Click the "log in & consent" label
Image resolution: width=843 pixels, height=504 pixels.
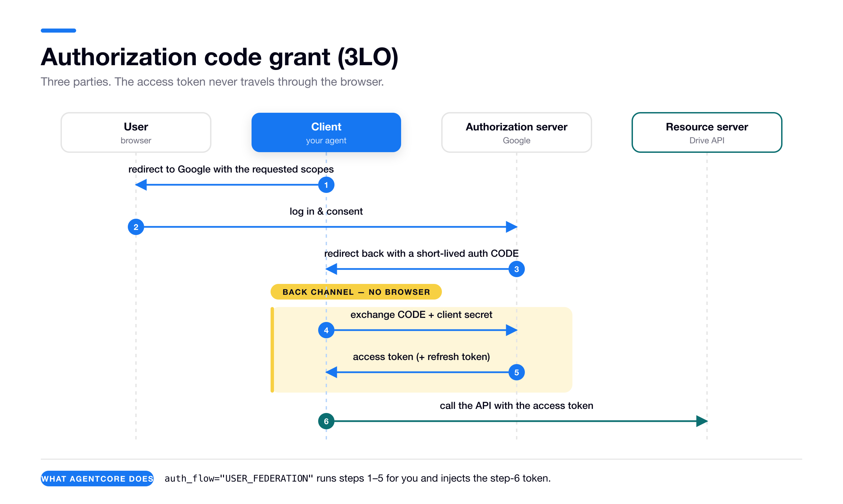pyautogui.click(x=326, y=211)
